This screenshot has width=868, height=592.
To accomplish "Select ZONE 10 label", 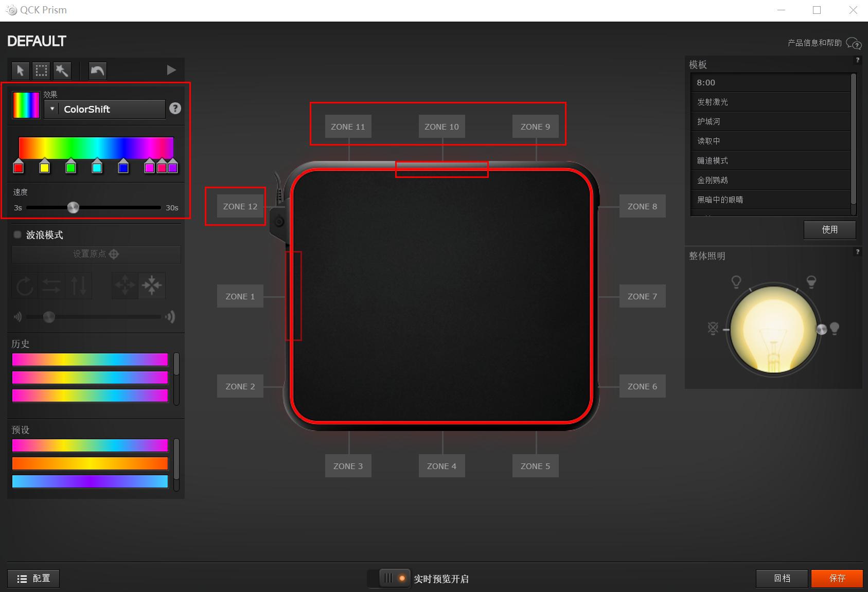I will tap(442, 127).
